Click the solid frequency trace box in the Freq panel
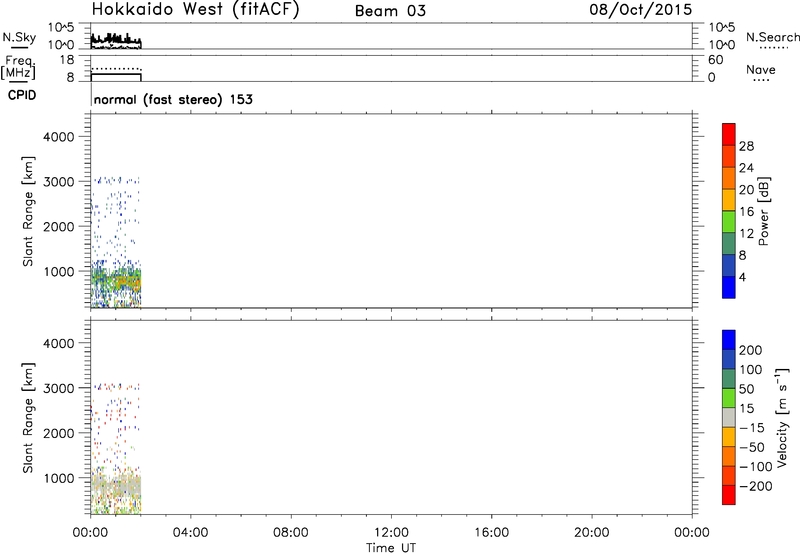The image size is (800, 554). click(x=116, y=78)
